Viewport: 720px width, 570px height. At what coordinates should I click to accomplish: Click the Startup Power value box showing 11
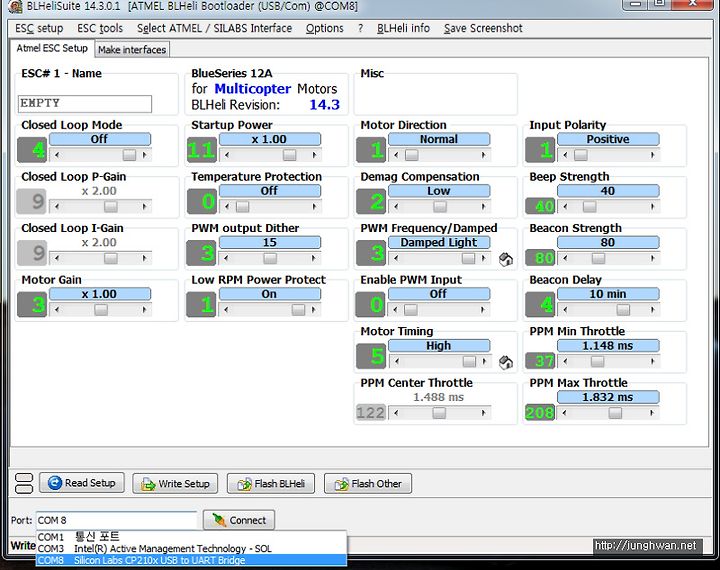(202, 150)
